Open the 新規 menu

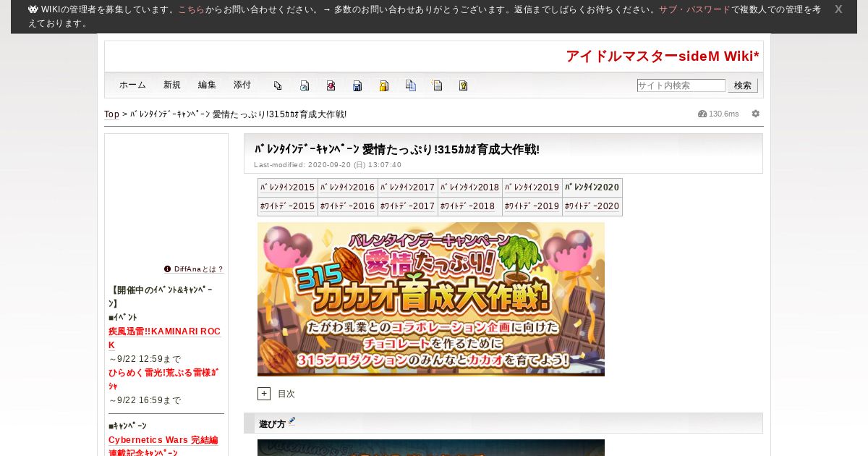point(172,85)
